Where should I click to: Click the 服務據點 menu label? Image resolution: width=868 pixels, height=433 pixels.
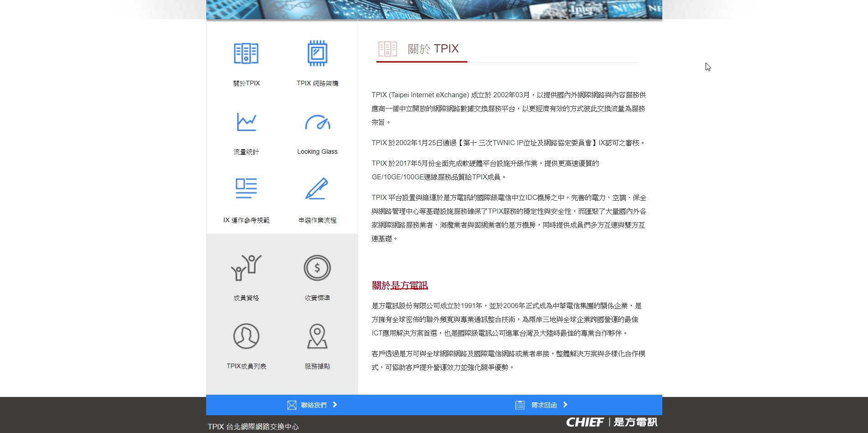[317, 366]
